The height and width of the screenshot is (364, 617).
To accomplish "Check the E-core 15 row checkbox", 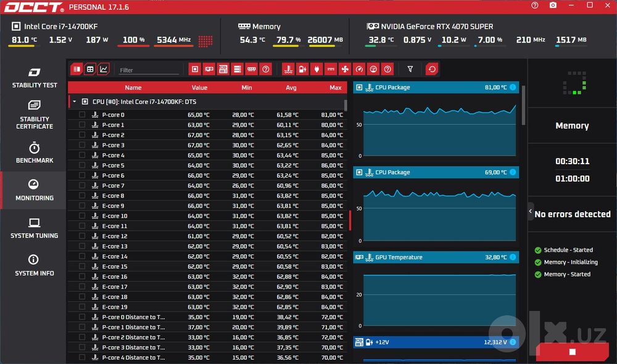I will click(82, 267).
